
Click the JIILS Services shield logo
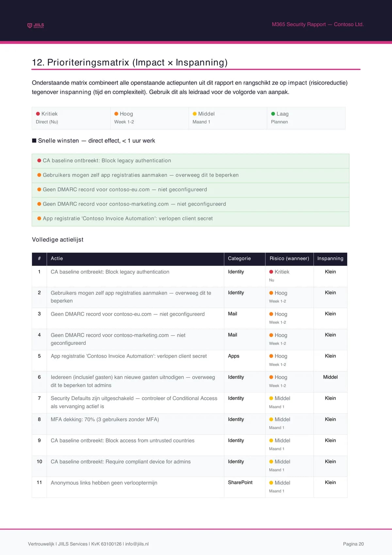click(x=30, y=26)
